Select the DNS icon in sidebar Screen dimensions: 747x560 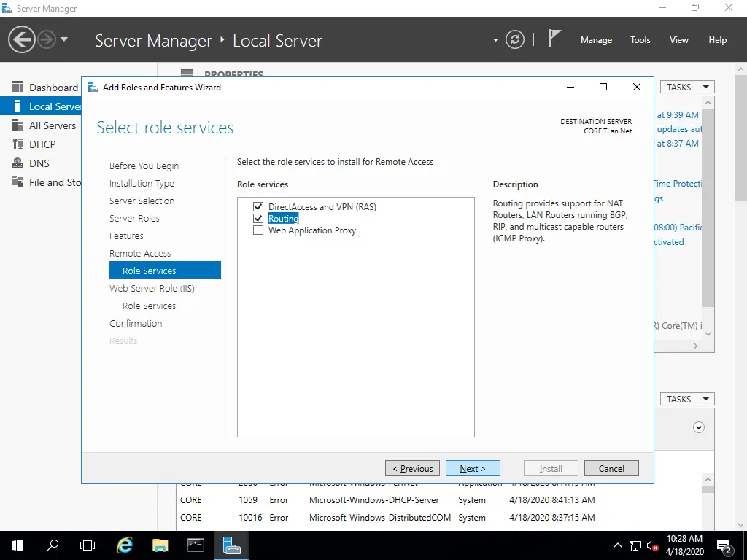coord(18,163)
